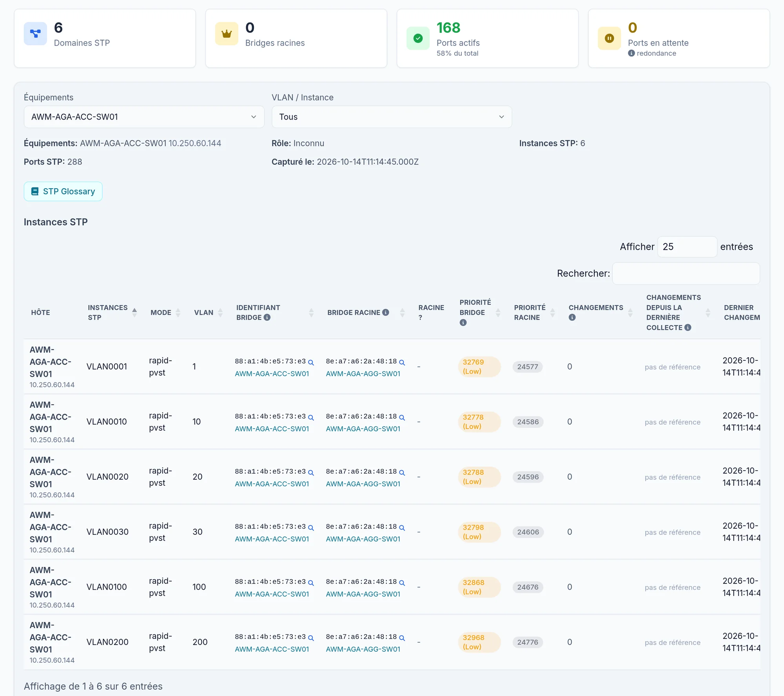Viewport: 784px width, 696px height.
Task: Sort by Instances STP column
Action: pyautogui.click(x=134, y=313)
